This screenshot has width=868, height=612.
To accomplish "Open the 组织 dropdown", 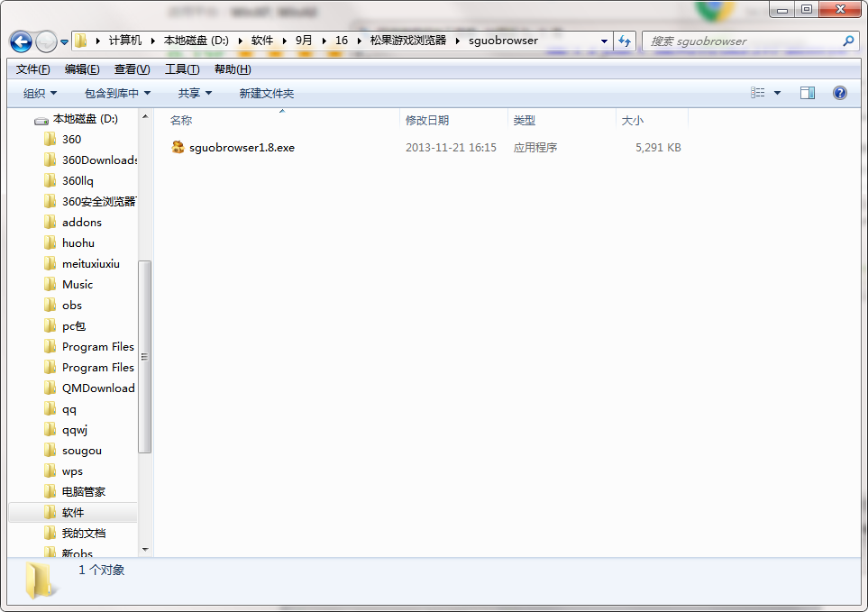I will [40, 93].
